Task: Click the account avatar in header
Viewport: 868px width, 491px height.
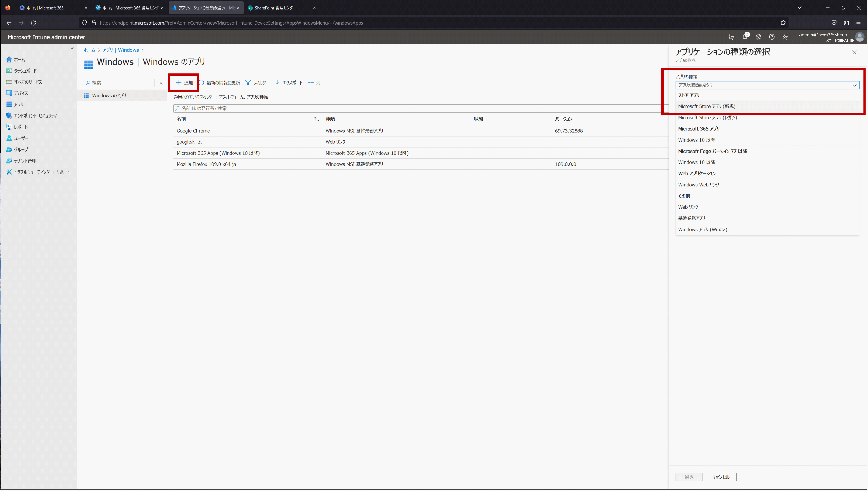Action: click(860, 37)
